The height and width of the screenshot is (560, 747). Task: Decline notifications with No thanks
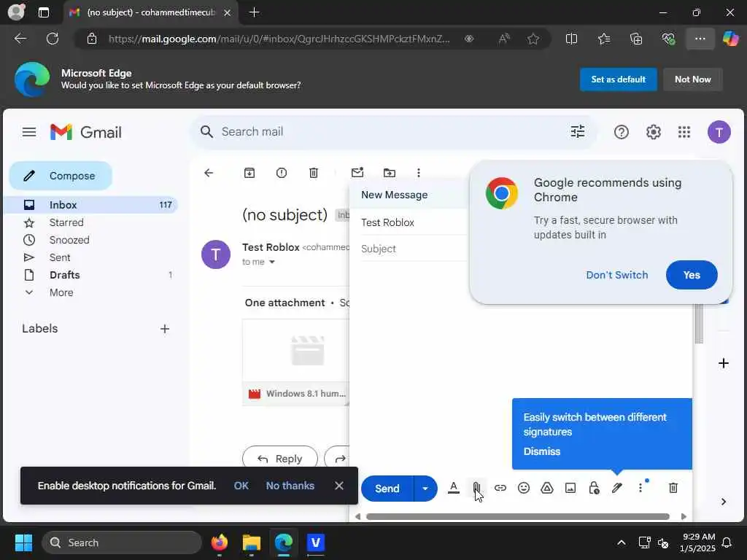coord(290,486)
